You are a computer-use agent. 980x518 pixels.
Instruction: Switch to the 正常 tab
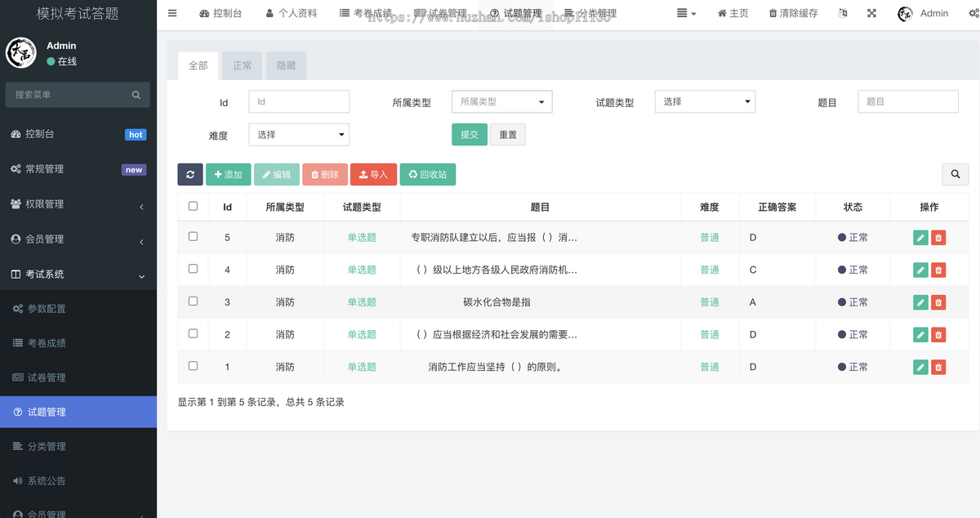[243, 66]
